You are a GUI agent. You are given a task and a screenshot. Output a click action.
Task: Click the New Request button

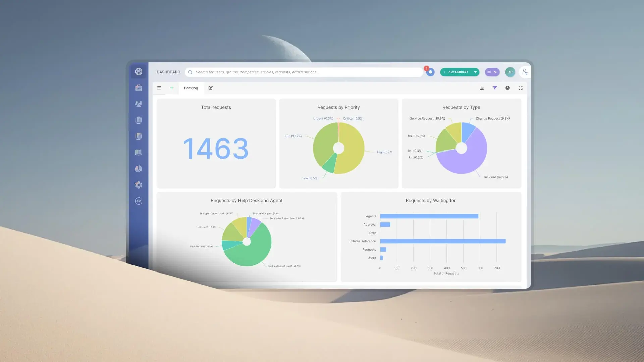455,72
